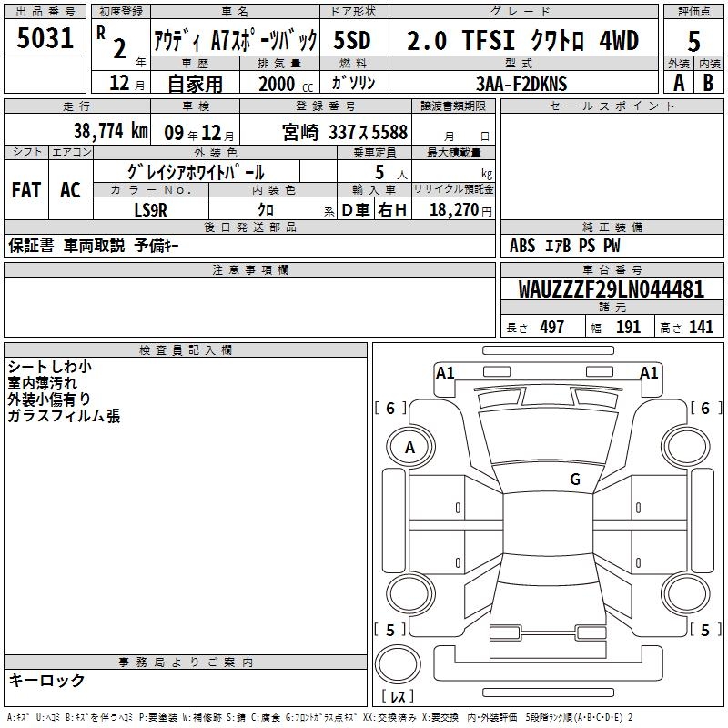Click the G mark on the windshield
Screen dimensions: 728x728
574,479
